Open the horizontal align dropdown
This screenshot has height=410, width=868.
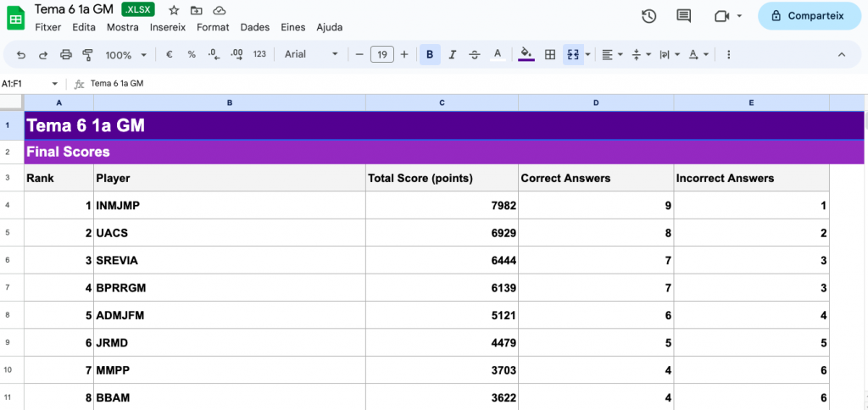[611, 54]
